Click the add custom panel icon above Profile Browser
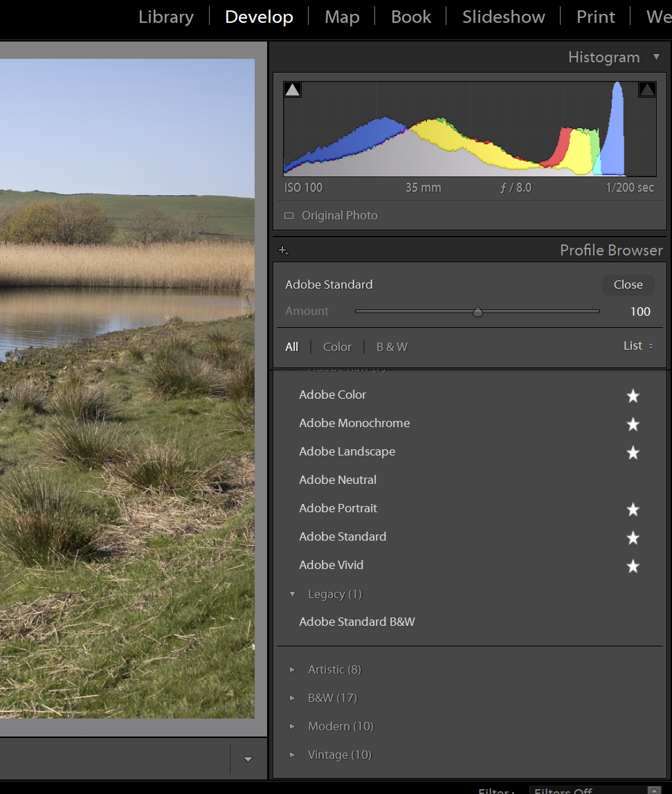Viewport: 672px width, 794px height. pos(284,251)
